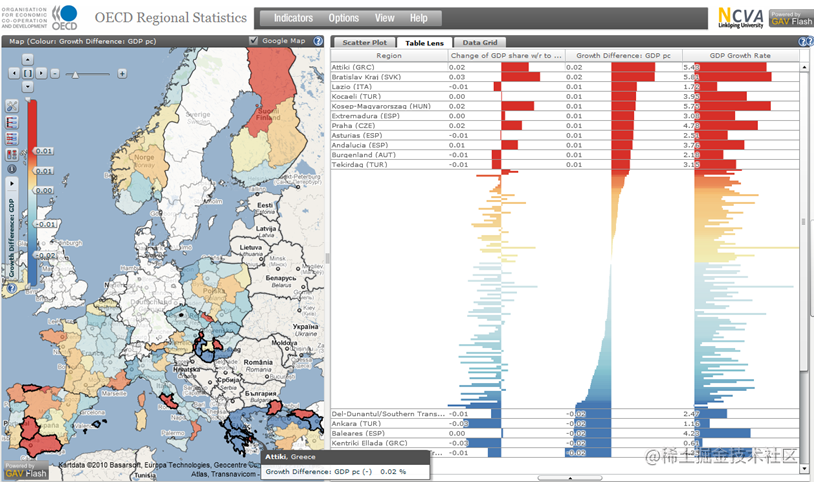Switch to the Data Grid tab
Viewport: 814px width, 482px height.
point(480,43)
